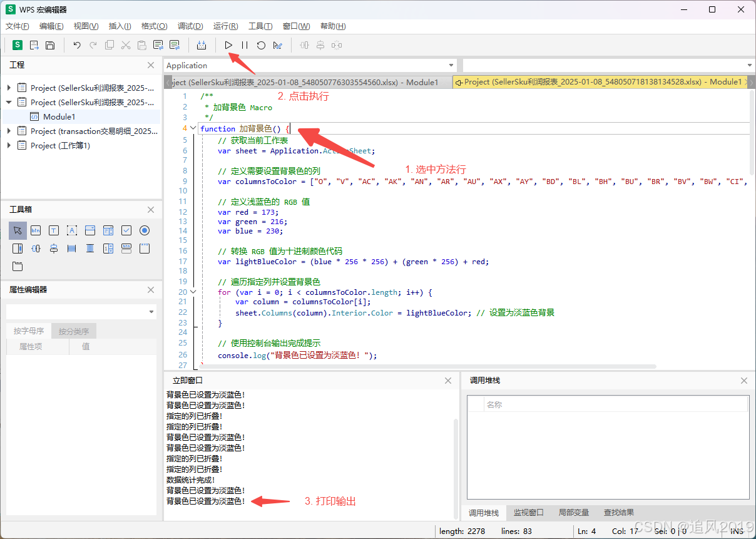Choose the text box control in 工具箱
The height and width of the screenshot is (539, 756).
coord(54,230)
